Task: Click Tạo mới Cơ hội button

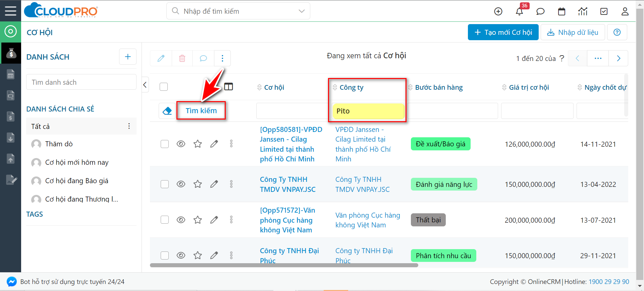Action: (x=503, y=32)
